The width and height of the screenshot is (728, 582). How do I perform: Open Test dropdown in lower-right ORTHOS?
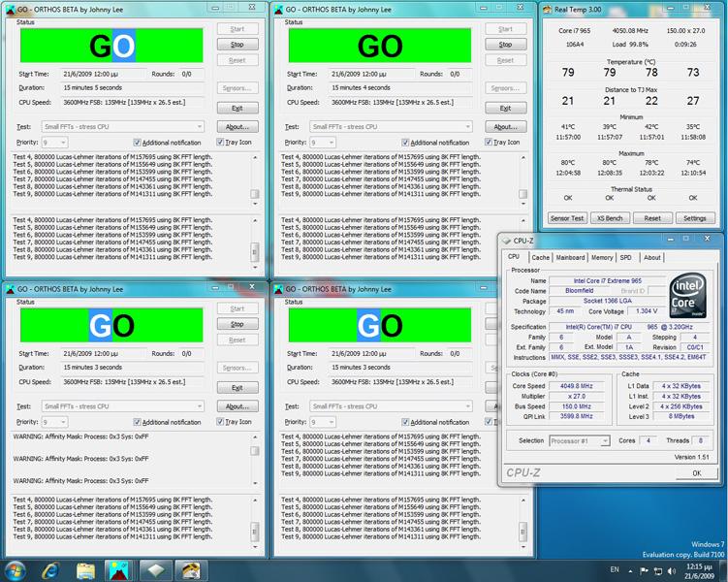(x=391, y=406)
